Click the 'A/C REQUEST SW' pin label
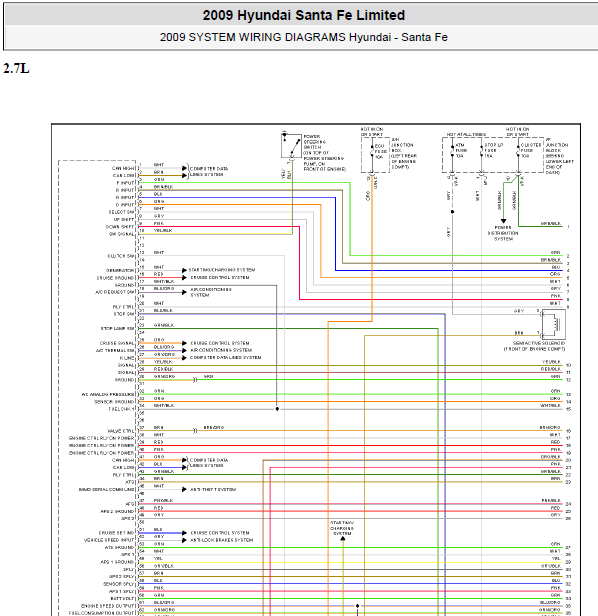The height and width of the screenshot is (616, 598). tap(115, 292)
